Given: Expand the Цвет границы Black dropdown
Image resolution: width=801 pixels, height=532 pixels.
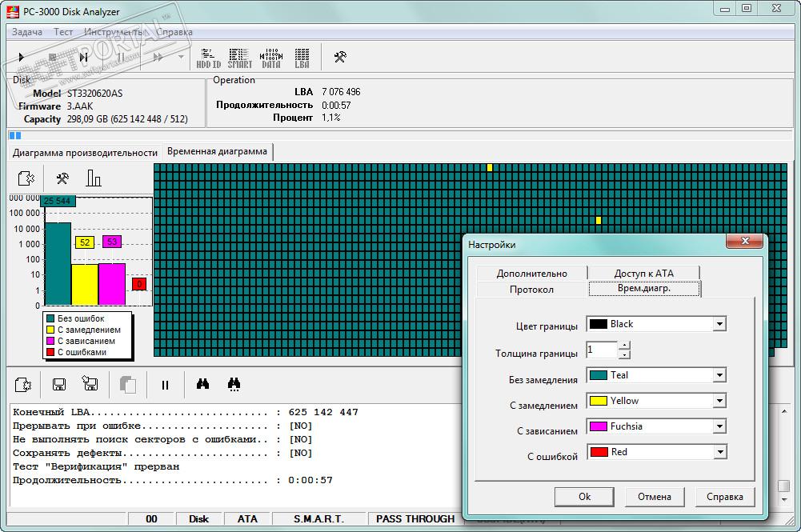Looking at the screenshot, I should coord(719,324).
